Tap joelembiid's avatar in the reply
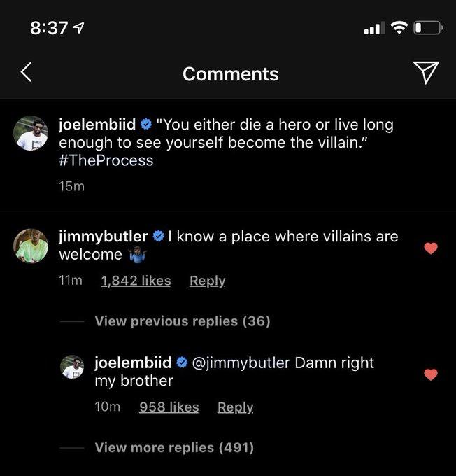Image resolution: width=456 pixels, height=476 pixels. point(72,367)
